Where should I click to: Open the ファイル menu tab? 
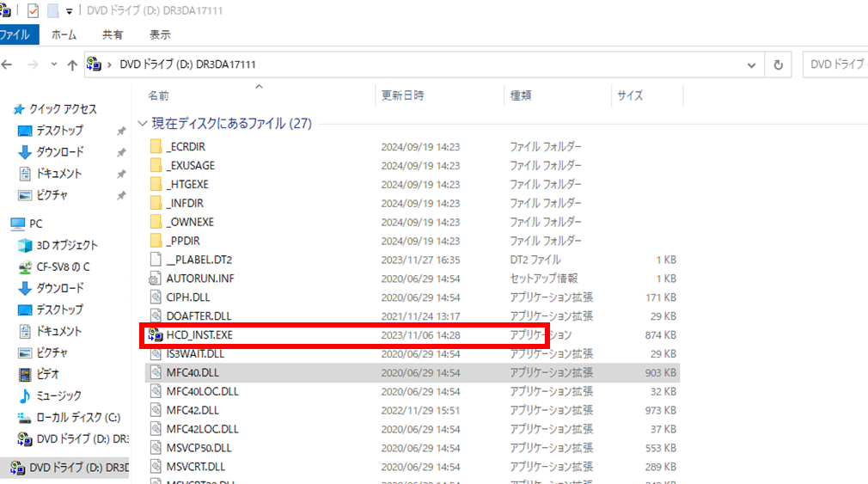(x=15, y=35)
